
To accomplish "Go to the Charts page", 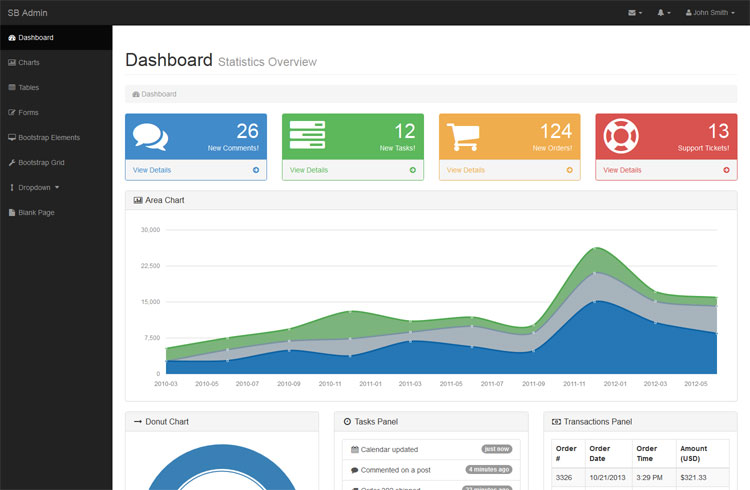I will 28,62.
